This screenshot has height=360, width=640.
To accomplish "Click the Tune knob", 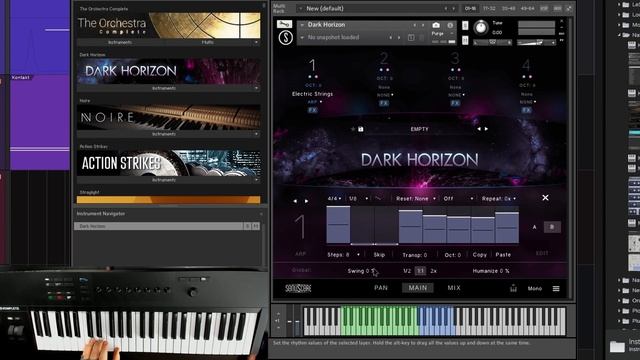I will click(x=481, y=28).
